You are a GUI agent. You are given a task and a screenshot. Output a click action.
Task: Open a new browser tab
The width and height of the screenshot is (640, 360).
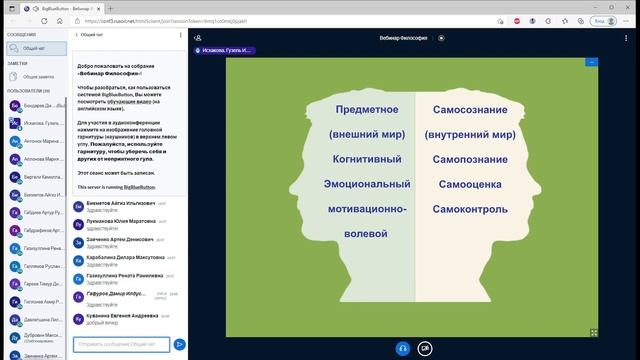point(111,9)
